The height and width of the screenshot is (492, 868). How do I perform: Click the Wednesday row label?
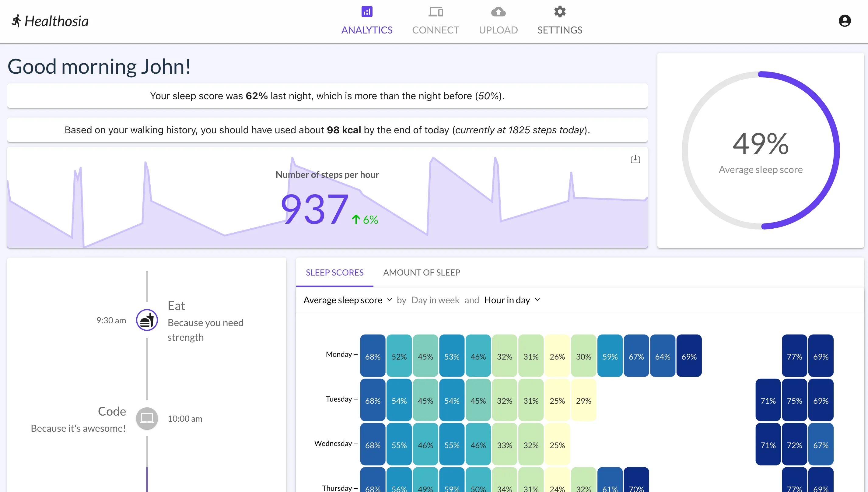click(x=333, y=443)
